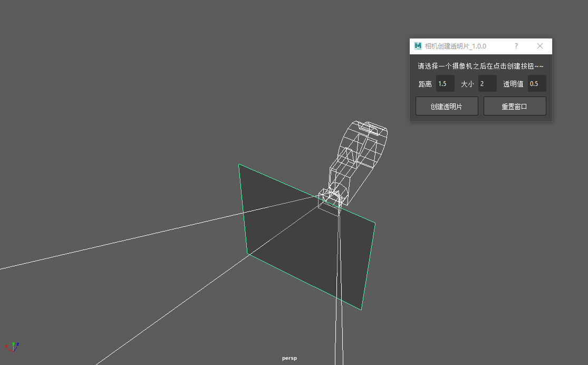Close the 相机创建透明片 dialog window

[x=540, y=46]
